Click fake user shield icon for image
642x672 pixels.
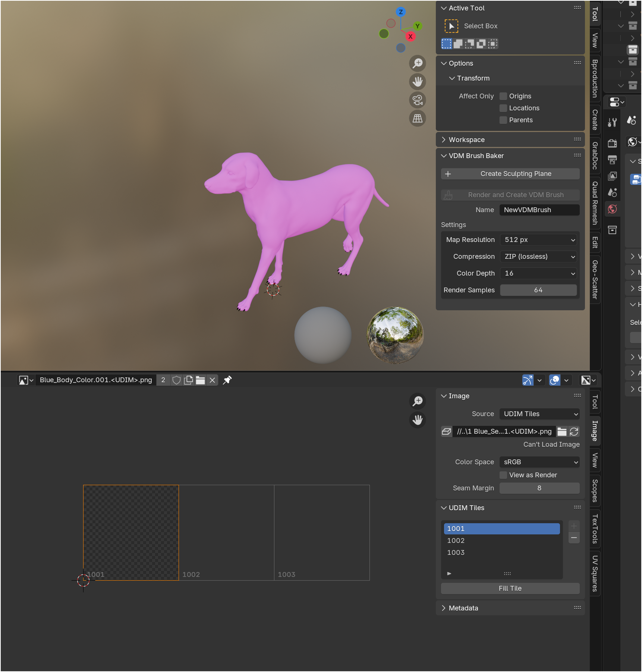pyautogui.click(x=176, y=380)
